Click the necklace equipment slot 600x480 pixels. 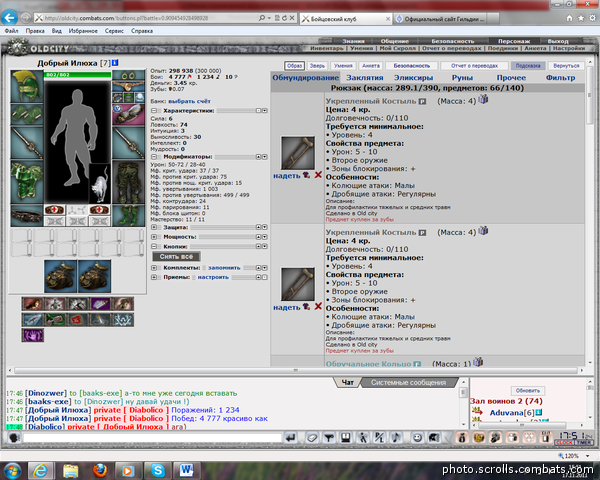(x=129, y=86)
